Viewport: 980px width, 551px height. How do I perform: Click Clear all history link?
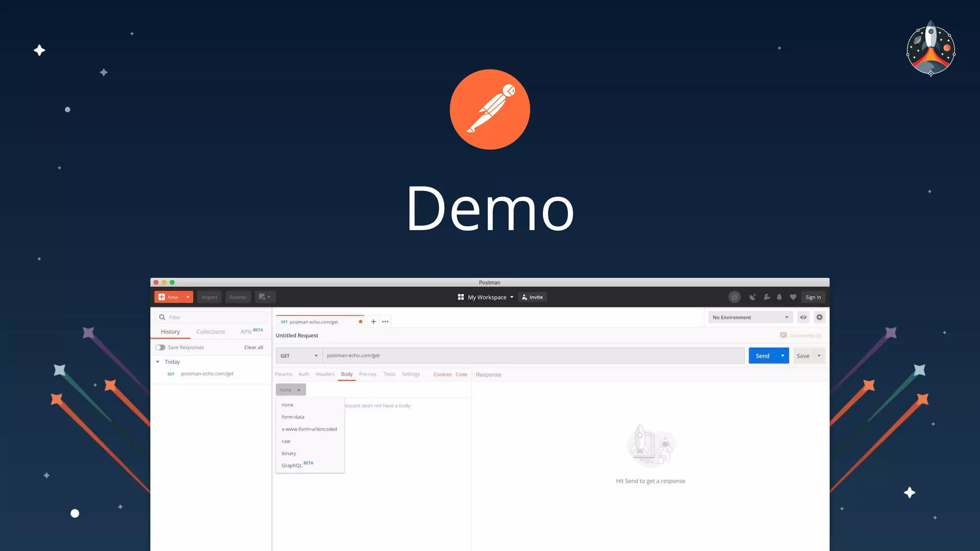pos(254,347)
